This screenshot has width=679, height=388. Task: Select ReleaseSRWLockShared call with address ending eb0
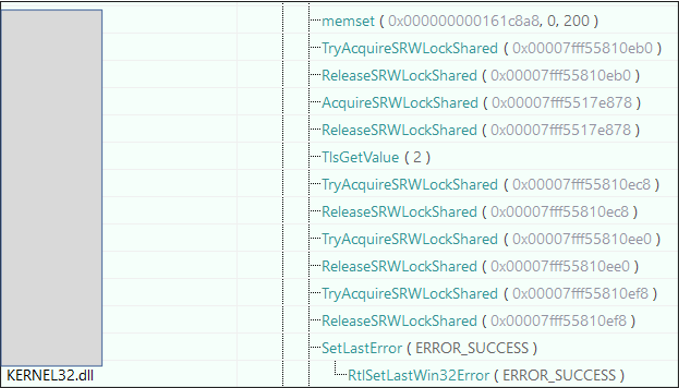pyautogui.click(x=481, y=75)
